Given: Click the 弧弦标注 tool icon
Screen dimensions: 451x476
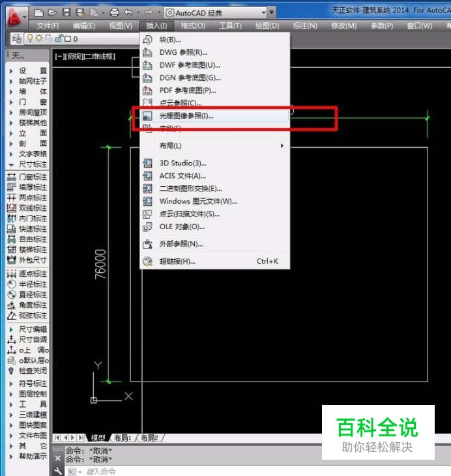Looking at the screenshot, I should (x=12, y=316).
